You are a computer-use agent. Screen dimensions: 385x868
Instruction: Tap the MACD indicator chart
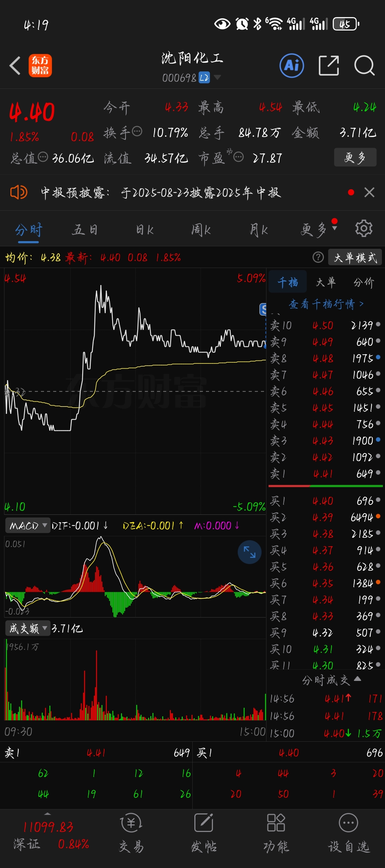coord(135,577)
